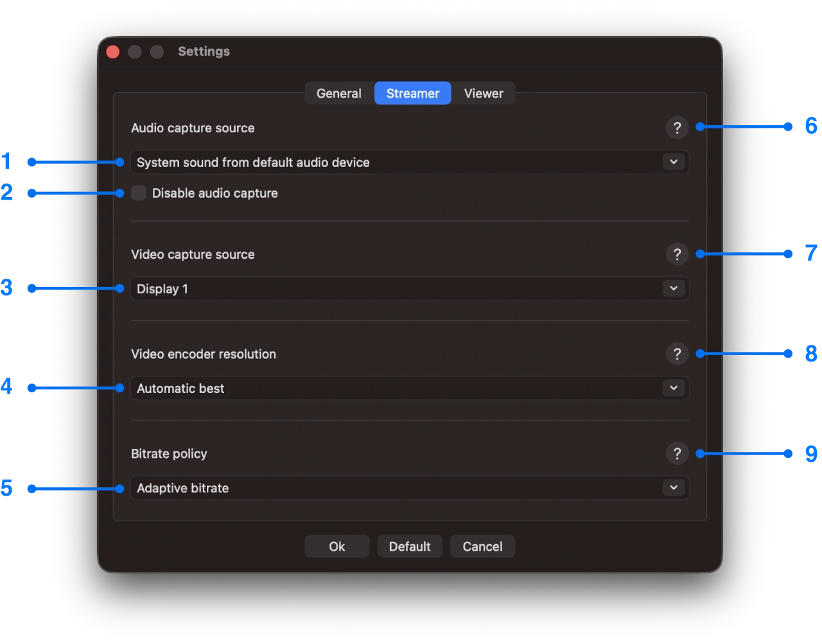Click the chevron on the Display 1 selector
The image size is (822, 644).
pyautogui.click(x=674, y=288)
